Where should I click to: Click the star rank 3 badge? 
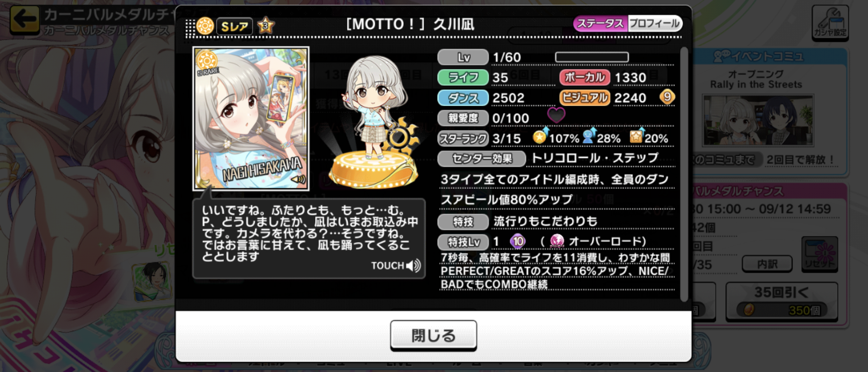(x=265, y=26)
